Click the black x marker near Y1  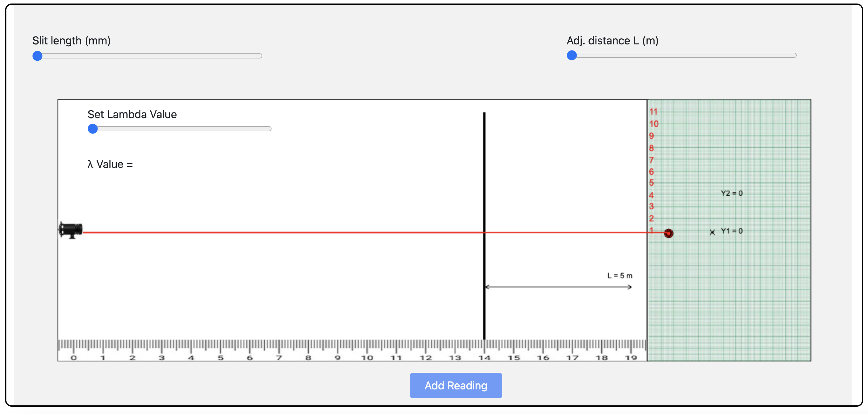712,232
